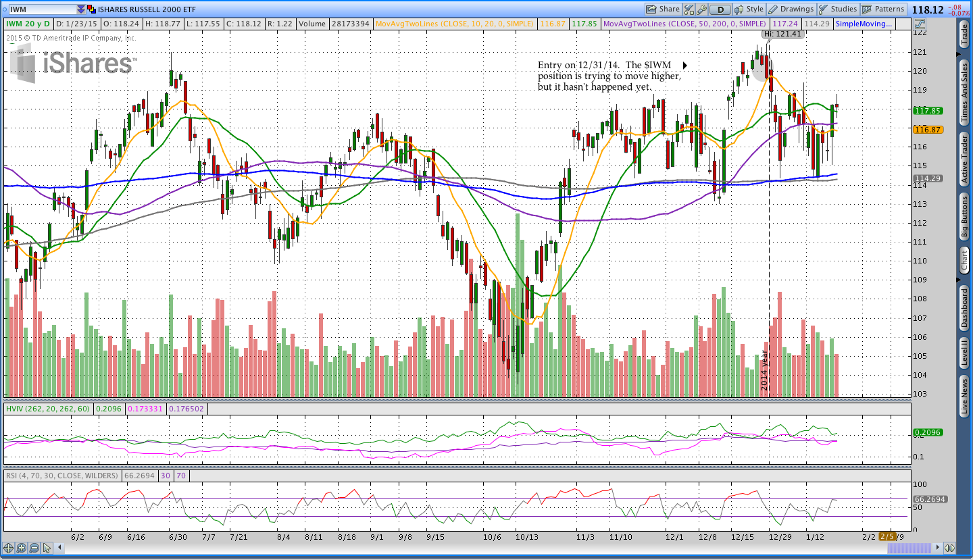Image resolution: width=973 pixels, height=560 pixels.
Task: Click the RSI oversold value 30 label
Action: pos(166,476)
